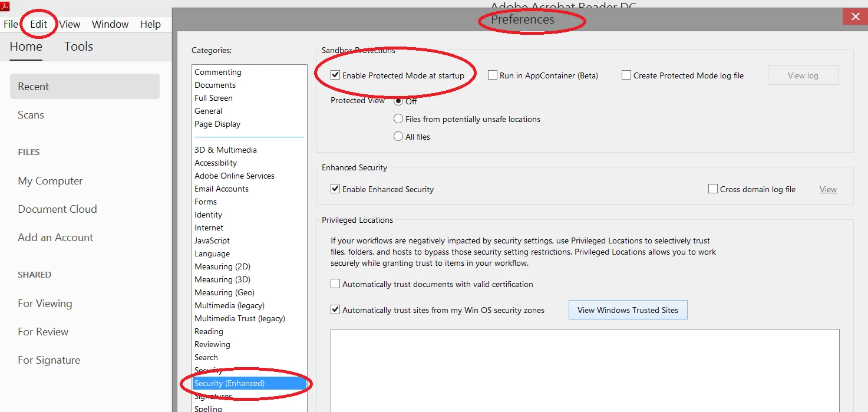Select Files from potentially unsafe locations
Viewport: 868px width, 412px height.
pos(398,119)
